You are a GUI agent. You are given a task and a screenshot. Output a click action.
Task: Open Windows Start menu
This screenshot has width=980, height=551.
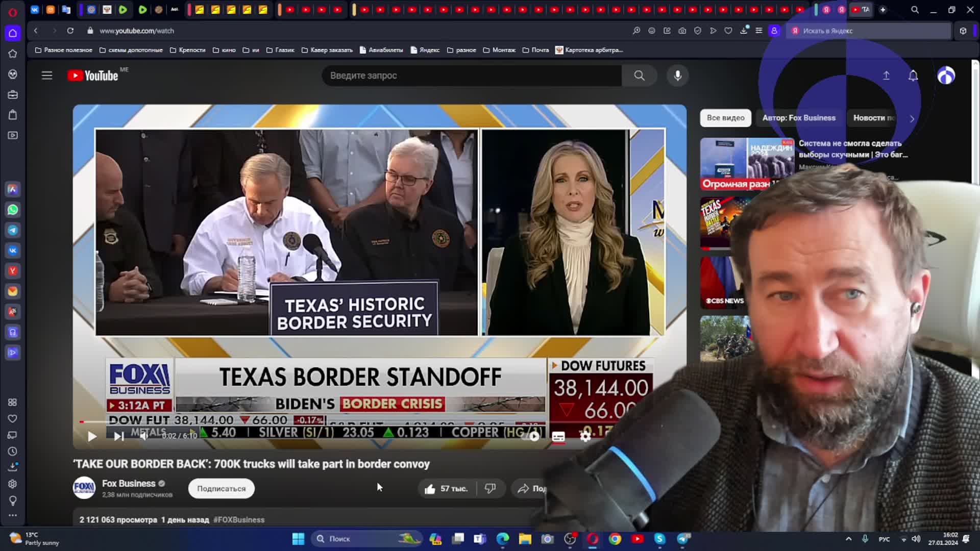pyautogui.click(x=298, y=539)
